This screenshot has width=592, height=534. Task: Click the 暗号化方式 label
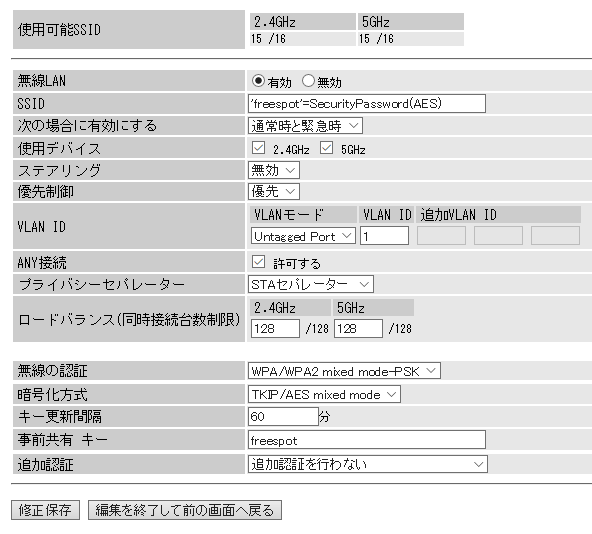(x=52, y=395)
